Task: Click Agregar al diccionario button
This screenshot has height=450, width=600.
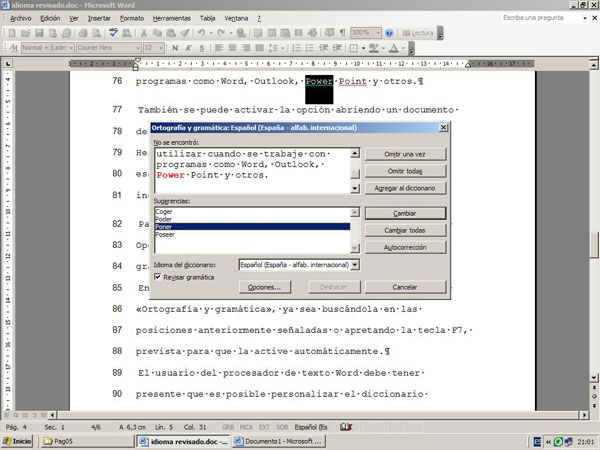Action: pyautogui.click(x=405, y=188)
